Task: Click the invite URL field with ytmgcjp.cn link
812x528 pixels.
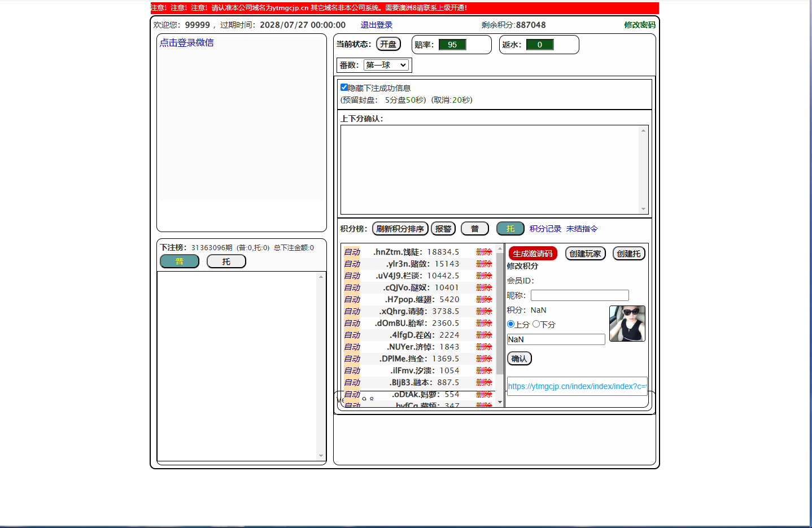Action: (577, 386)
